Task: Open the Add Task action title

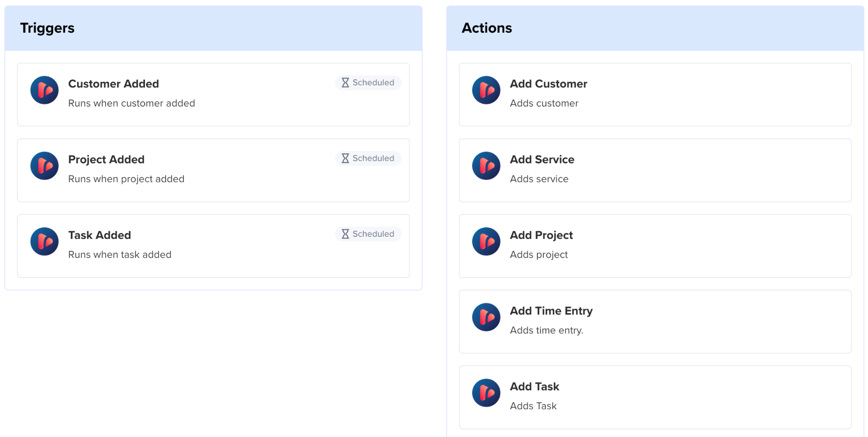Action: coord(534,387)
